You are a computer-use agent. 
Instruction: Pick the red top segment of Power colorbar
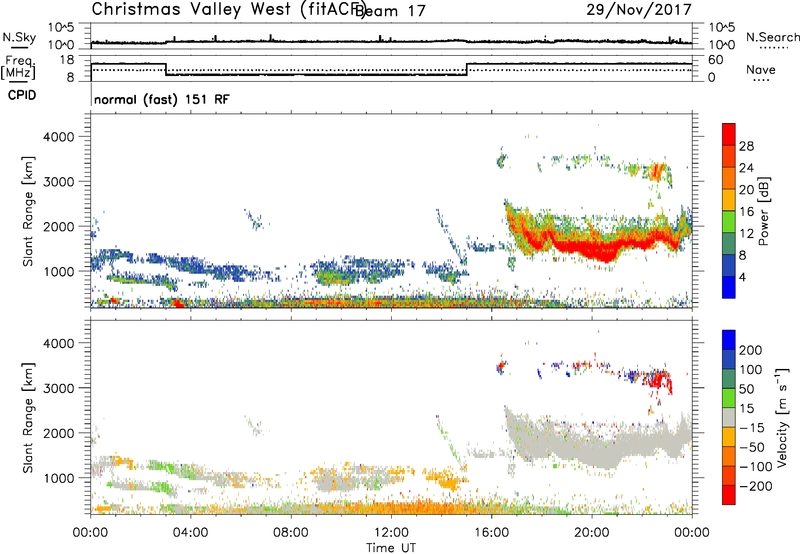pyautogui.click(x=729, y=134)
